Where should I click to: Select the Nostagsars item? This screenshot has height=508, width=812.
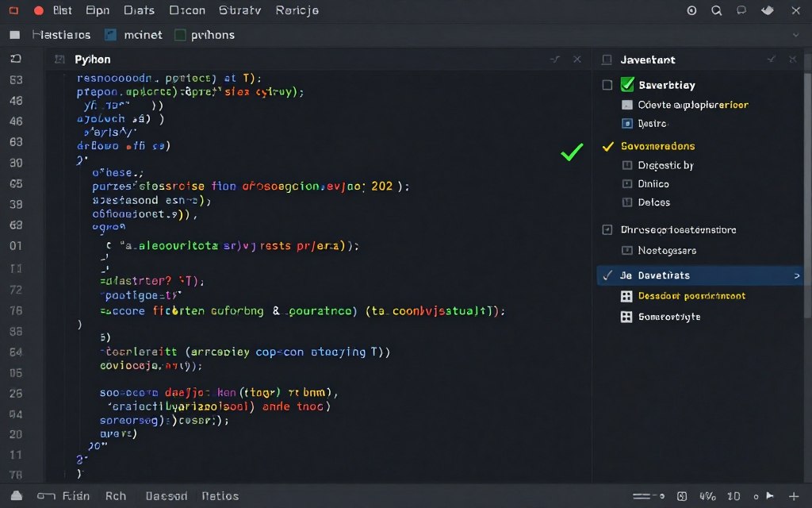[667, 250]
